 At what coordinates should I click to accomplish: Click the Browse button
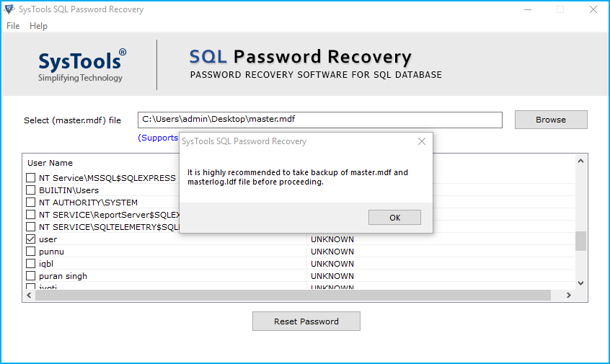point(551,120)
